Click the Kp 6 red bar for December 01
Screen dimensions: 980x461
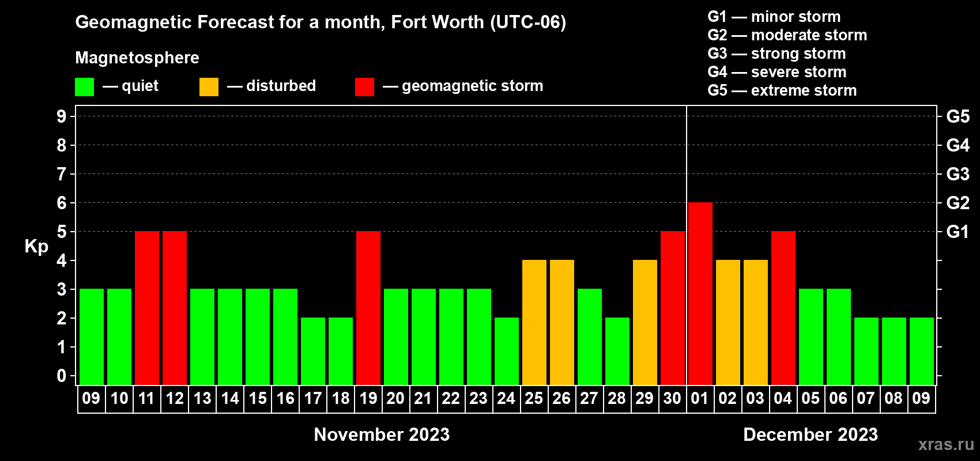tap(700, 293)
